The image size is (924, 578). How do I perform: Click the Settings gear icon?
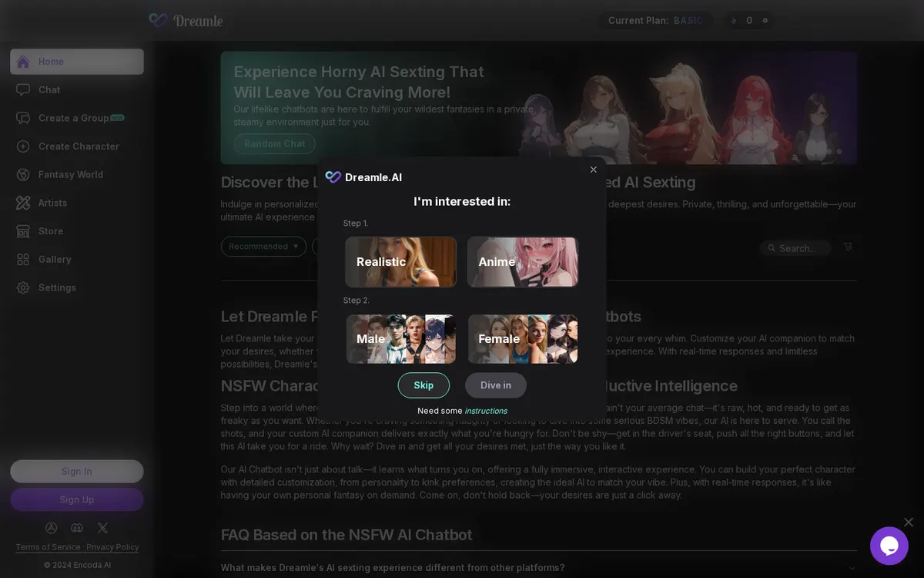23,287
